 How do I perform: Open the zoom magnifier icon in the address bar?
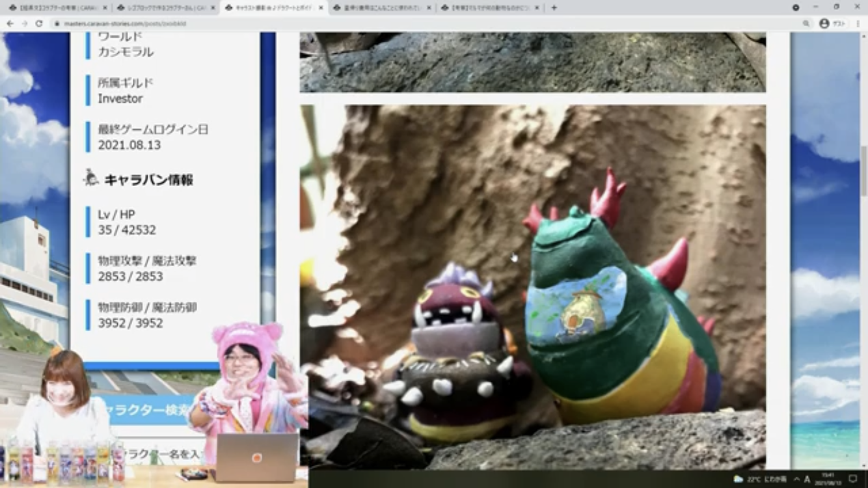806,23
